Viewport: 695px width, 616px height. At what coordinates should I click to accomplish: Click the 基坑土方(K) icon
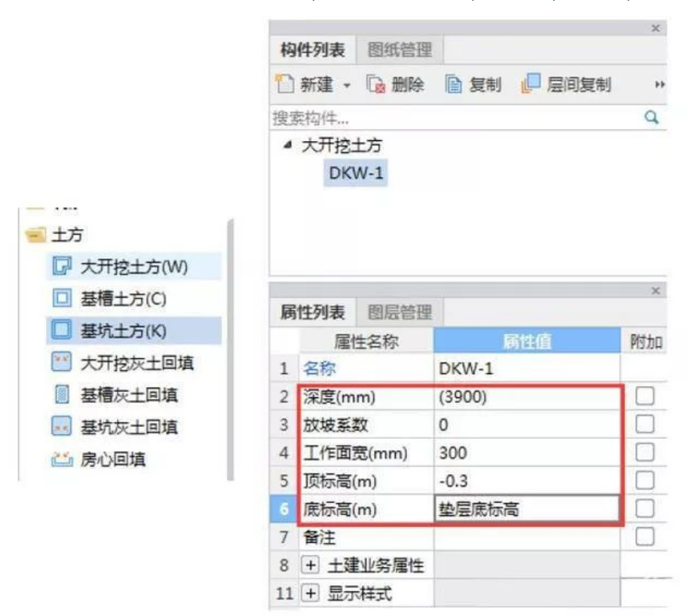click(61, 330)
